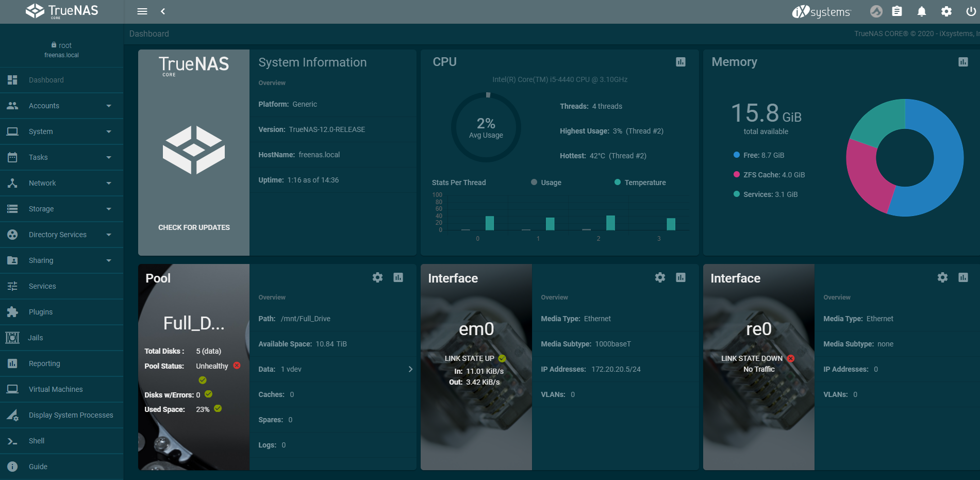The width and height of the screenshot is (980, 480).
Task: Open re0 interface settings gear
Action: 942,277
